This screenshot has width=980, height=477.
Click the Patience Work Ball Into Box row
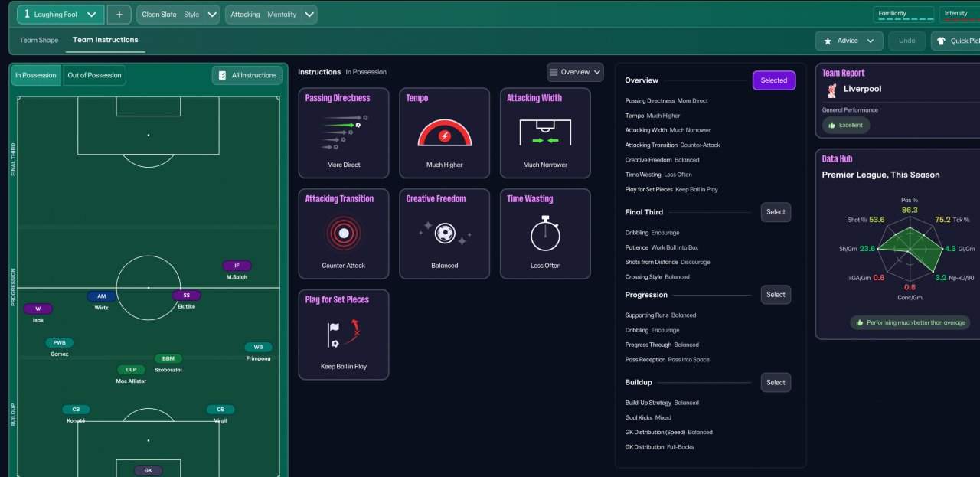[x=661, y=247]
